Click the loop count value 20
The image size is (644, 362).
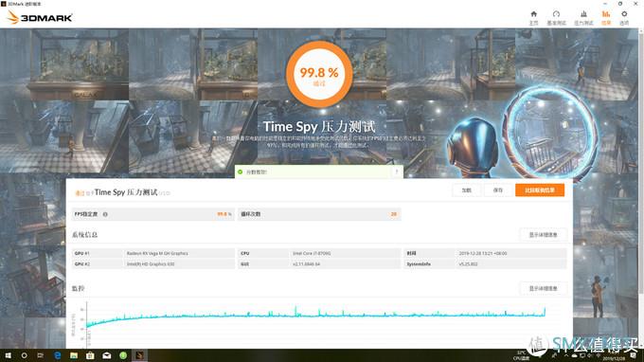click(393, 214)
